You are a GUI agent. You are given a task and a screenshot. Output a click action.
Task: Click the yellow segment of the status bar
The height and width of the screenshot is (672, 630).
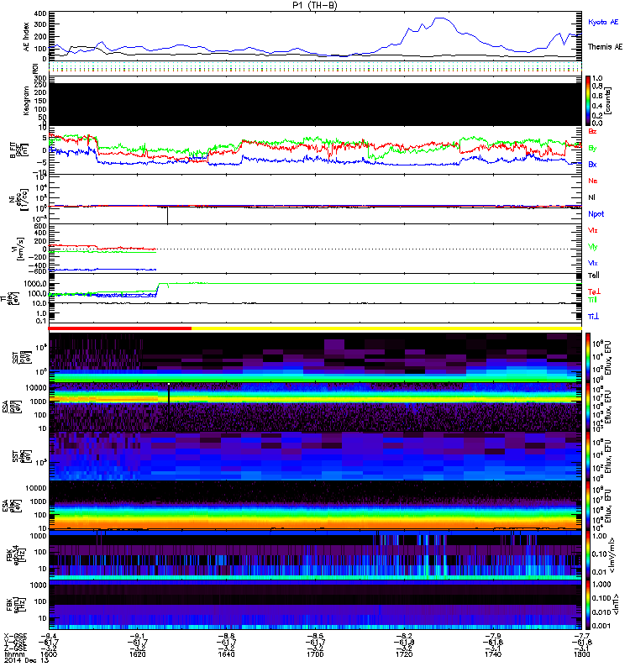point(386,328)
